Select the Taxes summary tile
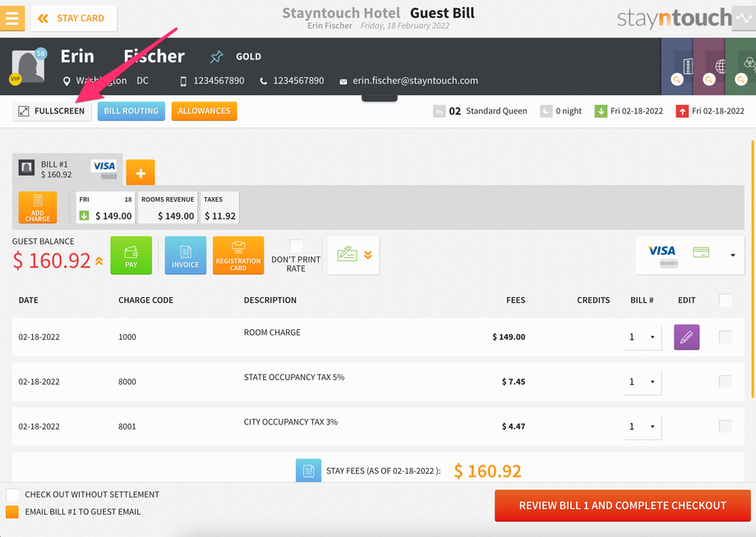This screenshot has height=537, width=756. (220, 208)
